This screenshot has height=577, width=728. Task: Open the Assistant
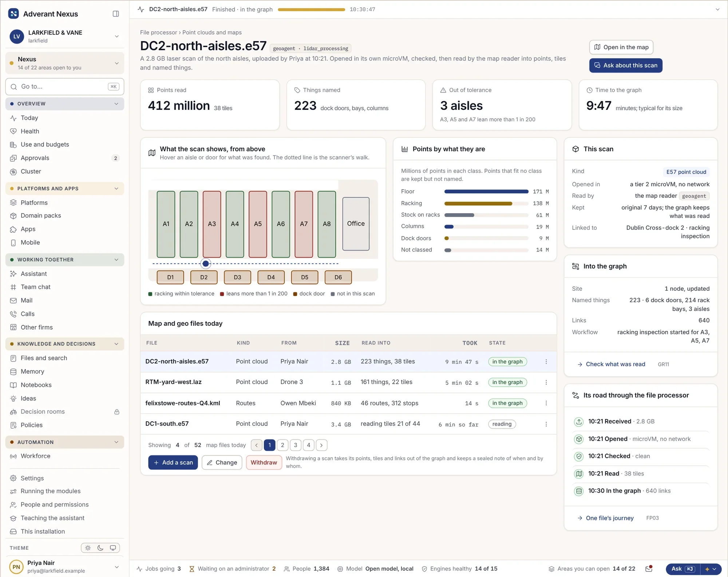[65, 274]
